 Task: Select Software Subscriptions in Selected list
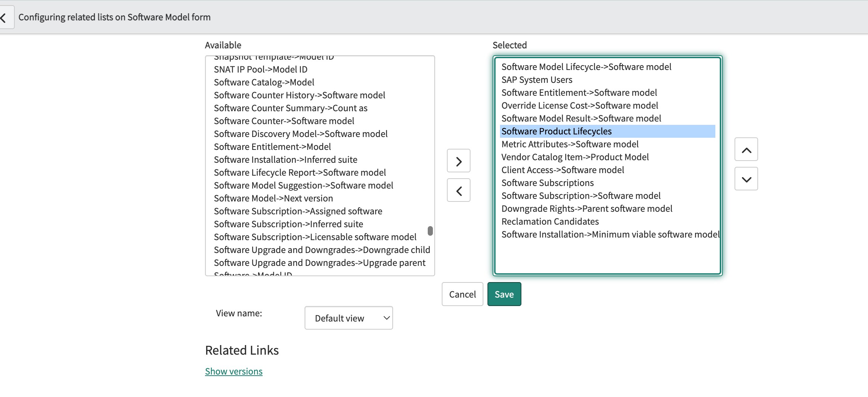pos(548,183)
